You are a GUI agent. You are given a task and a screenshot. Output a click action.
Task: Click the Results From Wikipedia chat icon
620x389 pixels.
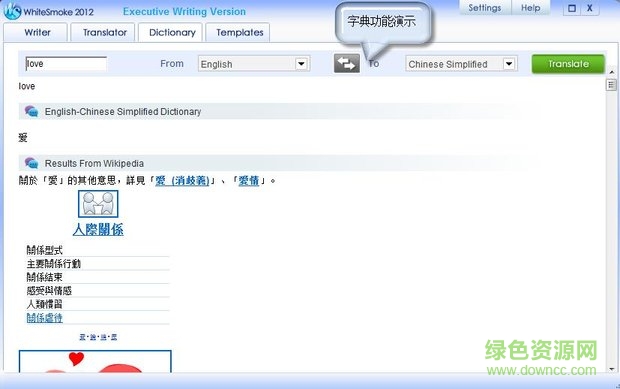[31, 163]
